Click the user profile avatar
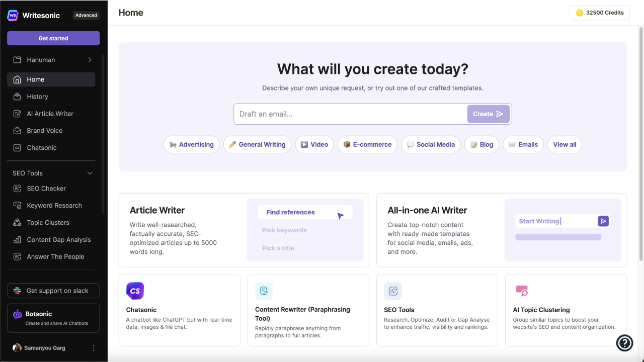The image size is (644, 362). [x=17, y=348]
